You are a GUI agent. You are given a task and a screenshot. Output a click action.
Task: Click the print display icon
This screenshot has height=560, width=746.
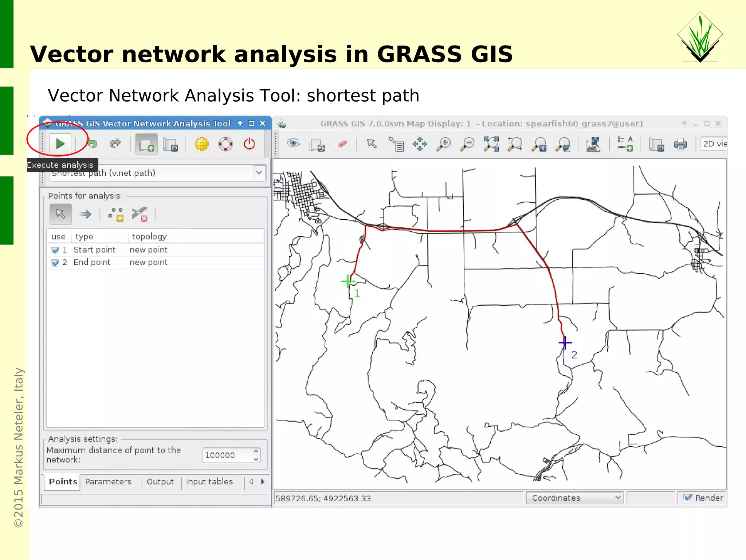pyautogui.click(x=680, y=144)
